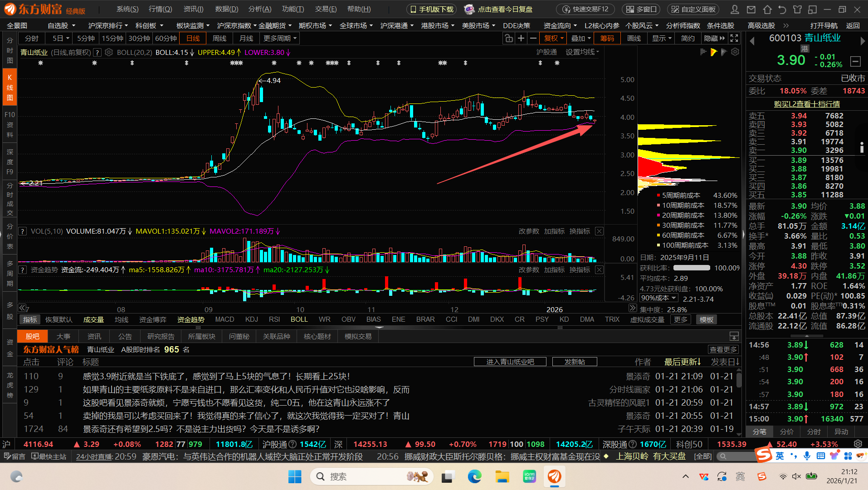This screenshot has width=868, height=490.
Task: Open the 叠加 overlay dropdown
Action: click(581, 39)
